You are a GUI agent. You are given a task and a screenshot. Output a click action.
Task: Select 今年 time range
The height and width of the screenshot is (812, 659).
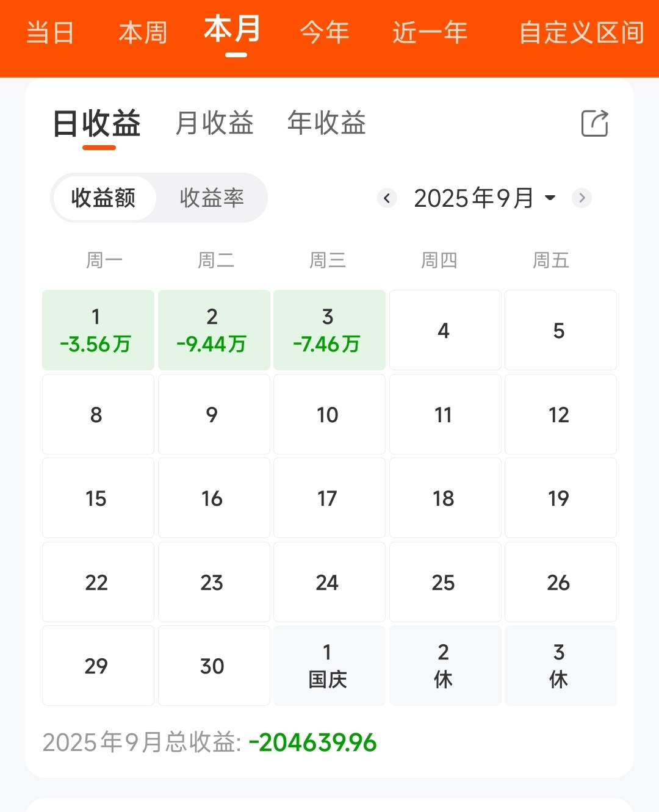(x=325, y=32)
